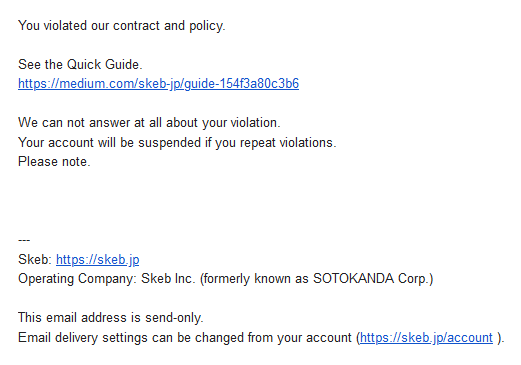Click the 'Operating Company: Skeb Inc.' text
The height and width of the screenshot is (365, 521).
point(106,279)
